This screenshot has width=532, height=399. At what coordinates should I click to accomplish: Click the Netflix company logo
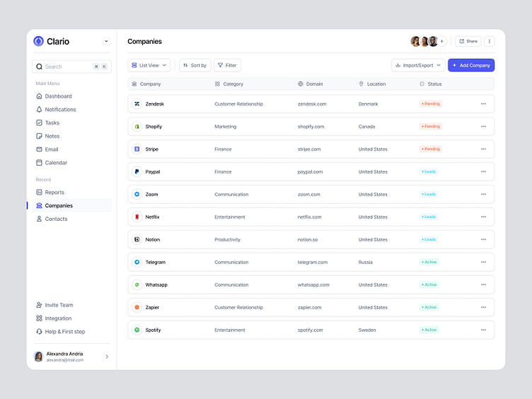tap(137, 216)
